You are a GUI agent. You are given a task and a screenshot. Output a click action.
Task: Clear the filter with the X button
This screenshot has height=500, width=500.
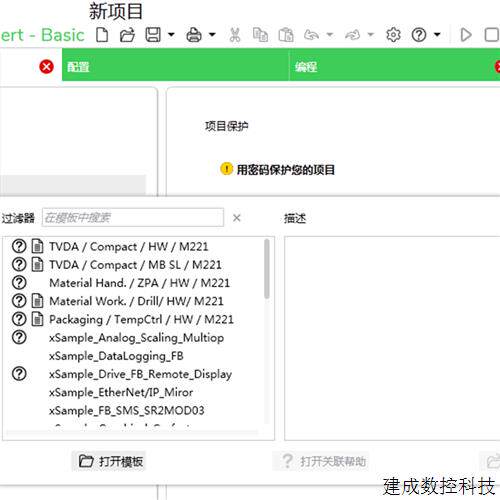coord(237,218)
